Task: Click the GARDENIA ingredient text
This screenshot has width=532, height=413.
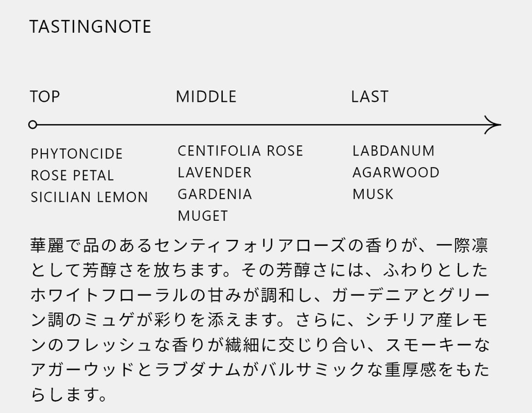Action: click(x=215, y=194)
